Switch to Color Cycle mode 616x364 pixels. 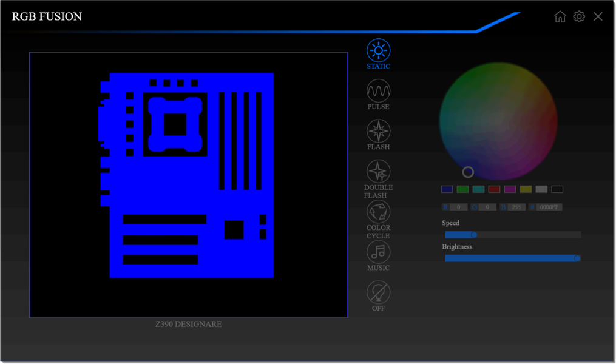(378, 212)
